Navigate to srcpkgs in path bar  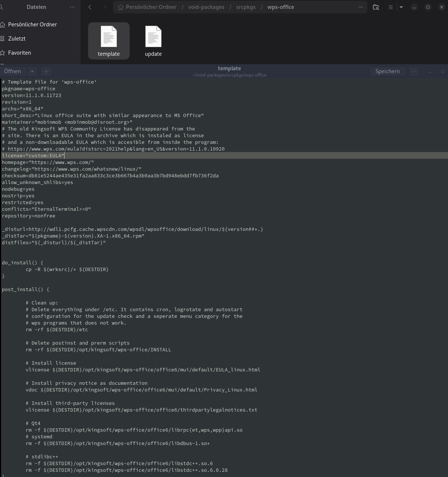(246, 7)
